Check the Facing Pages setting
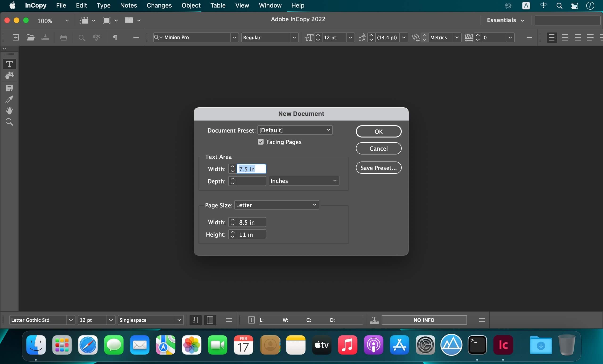603x364 pixels. point(260,142)
